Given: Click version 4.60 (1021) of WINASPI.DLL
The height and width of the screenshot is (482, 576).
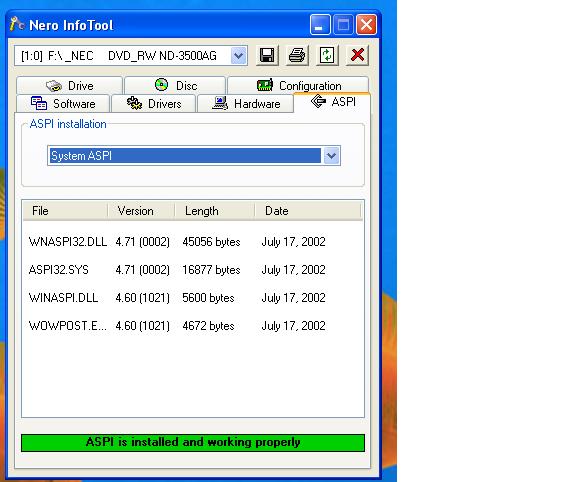Looking at the screenshot, I should [x=143, y=298].
